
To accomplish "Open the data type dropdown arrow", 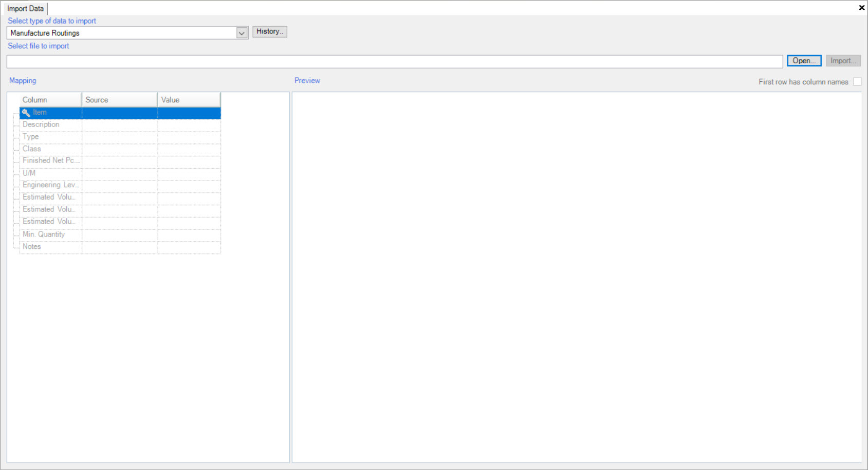I will (x=242, y=33).
